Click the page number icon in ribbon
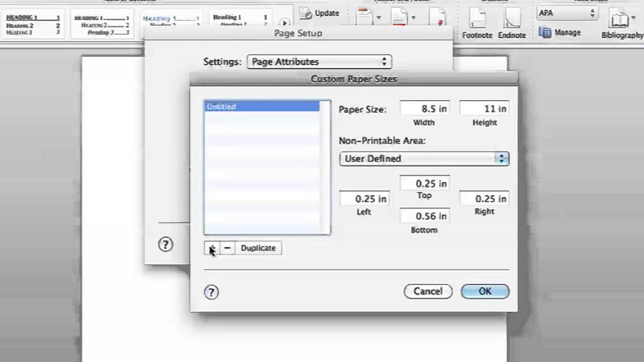 [x=437, y=17]
